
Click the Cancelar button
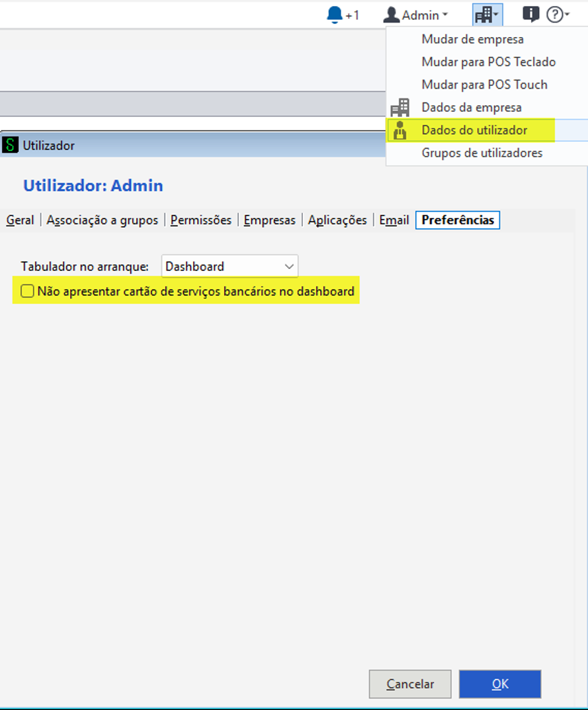coord(410,684)
